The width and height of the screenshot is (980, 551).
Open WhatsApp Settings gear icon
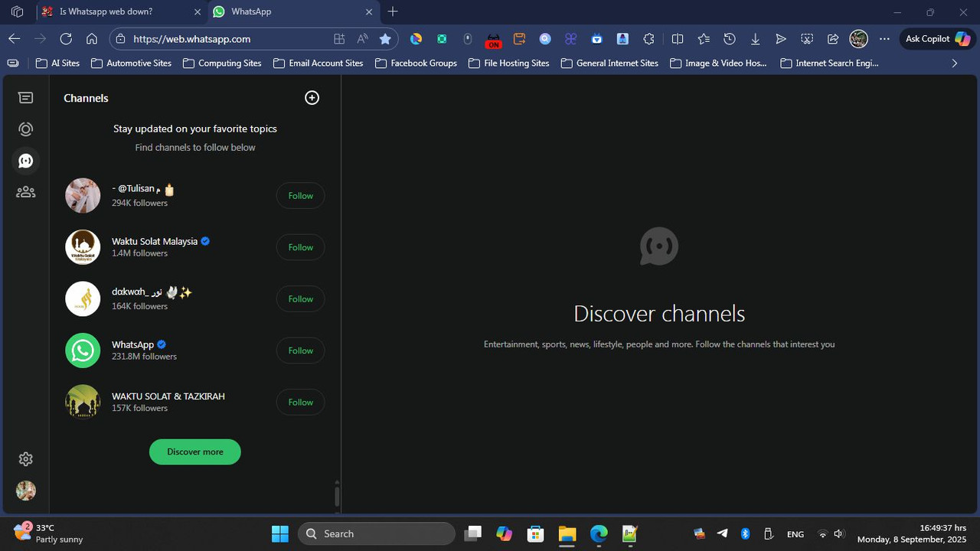[x=25, y=458]
